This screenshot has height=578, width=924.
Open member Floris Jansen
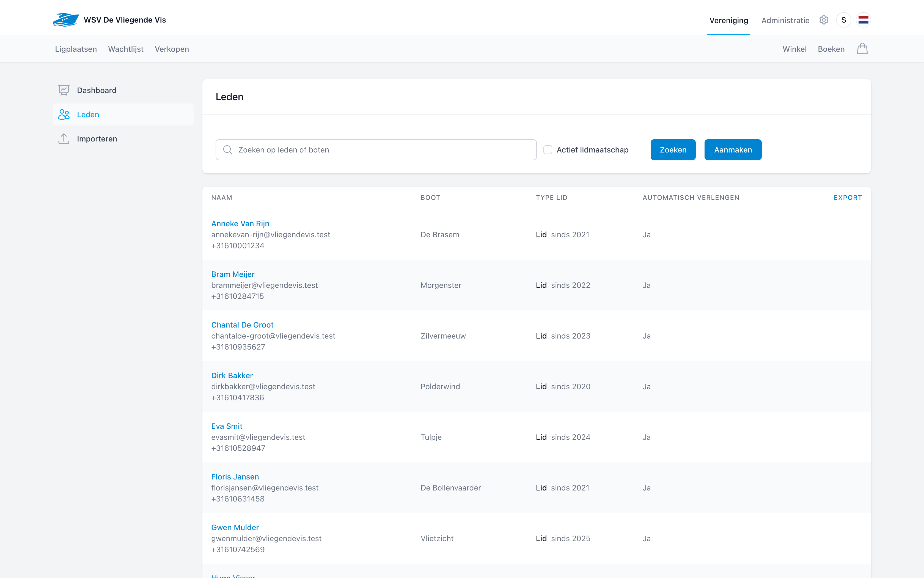tap(235, 477)
